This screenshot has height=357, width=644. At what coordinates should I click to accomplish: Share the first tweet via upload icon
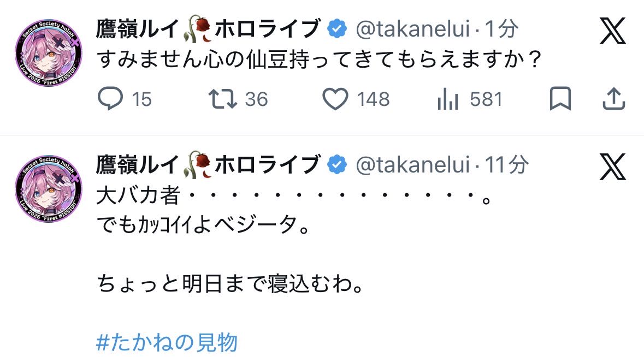point(613,99)
